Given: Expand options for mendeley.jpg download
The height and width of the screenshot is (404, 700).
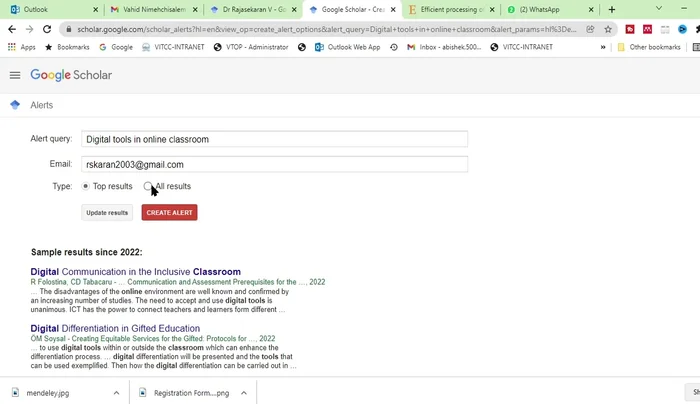Looking at the screenshot, I should pos(116,393).
